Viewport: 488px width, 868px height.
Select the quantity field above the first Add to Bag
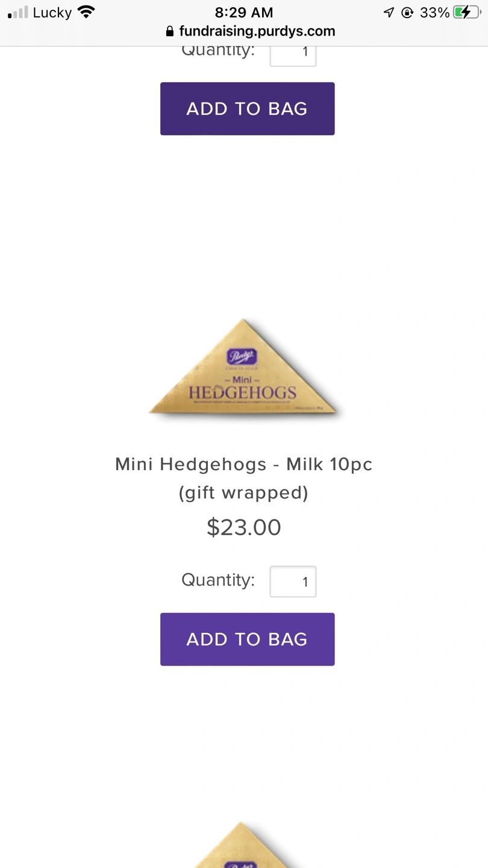[293, 54]
